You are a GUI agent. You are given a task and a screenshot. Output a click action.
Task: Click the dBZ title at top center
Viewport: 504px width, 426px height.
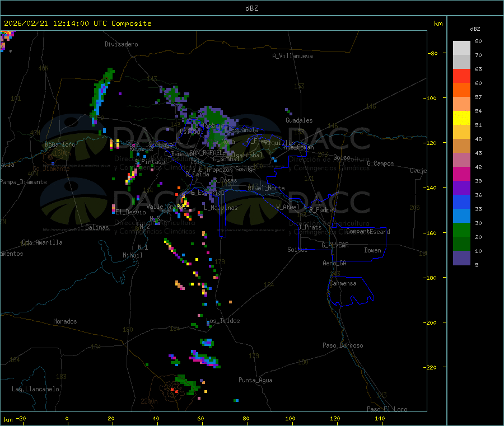(251, 8)
